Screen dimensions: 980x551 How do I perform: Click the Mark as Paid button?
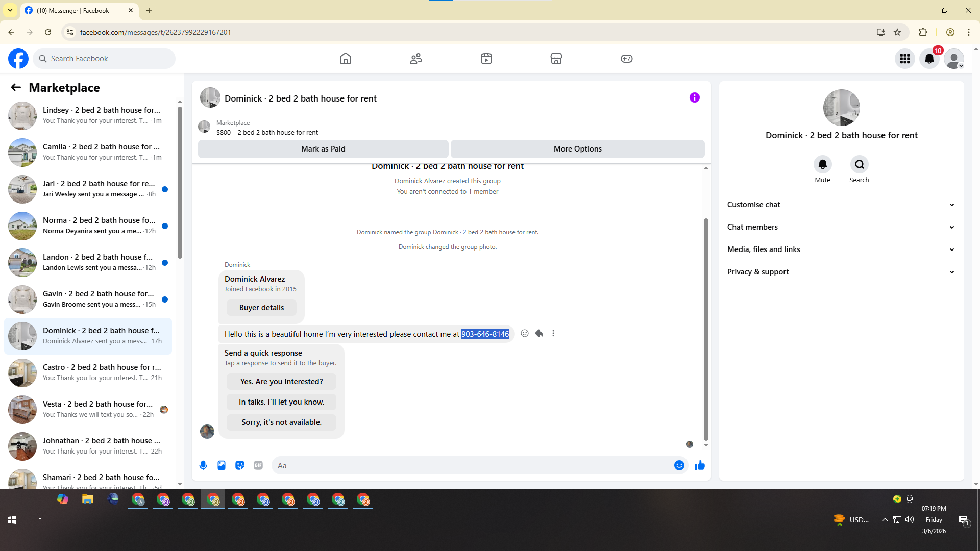(323, 149)
